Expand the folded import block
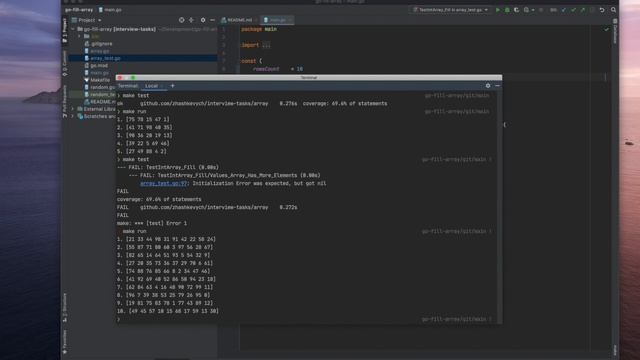This screenshot has width=640, height=360. 267,45
